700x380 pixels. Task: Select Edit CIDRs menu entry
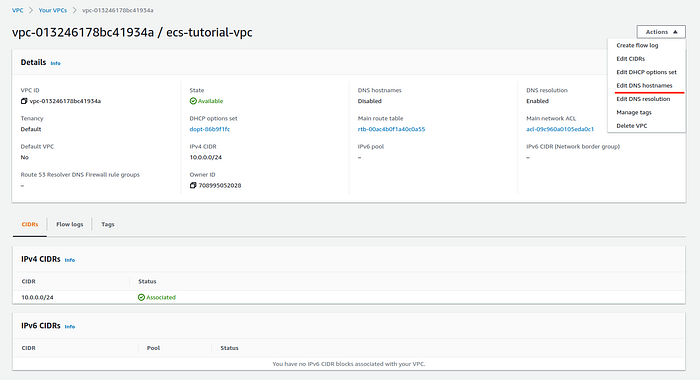tap(630, 59)
